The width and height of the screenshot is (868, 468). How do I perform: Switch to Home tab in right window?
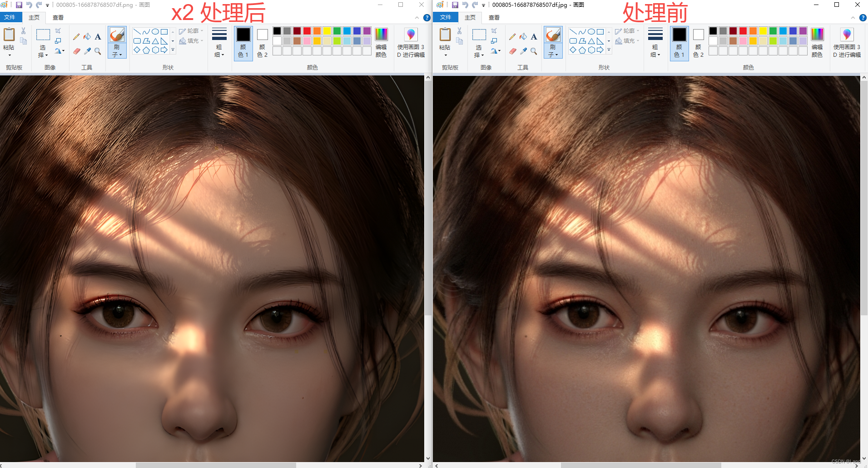coord(470,18)
